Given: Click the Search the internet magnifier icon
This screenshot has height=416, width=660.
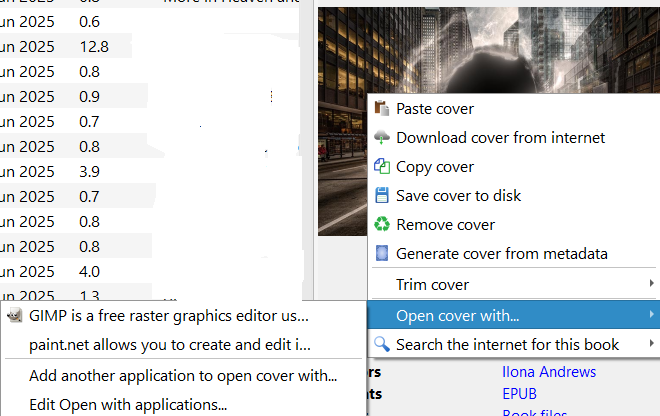Looking at the screenshot, I should point(382,345).
